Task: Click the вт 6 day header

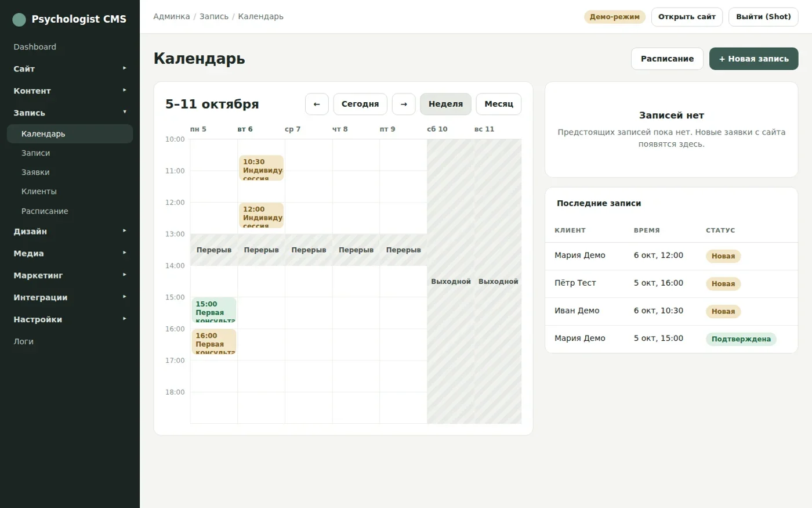Action: 245,129
